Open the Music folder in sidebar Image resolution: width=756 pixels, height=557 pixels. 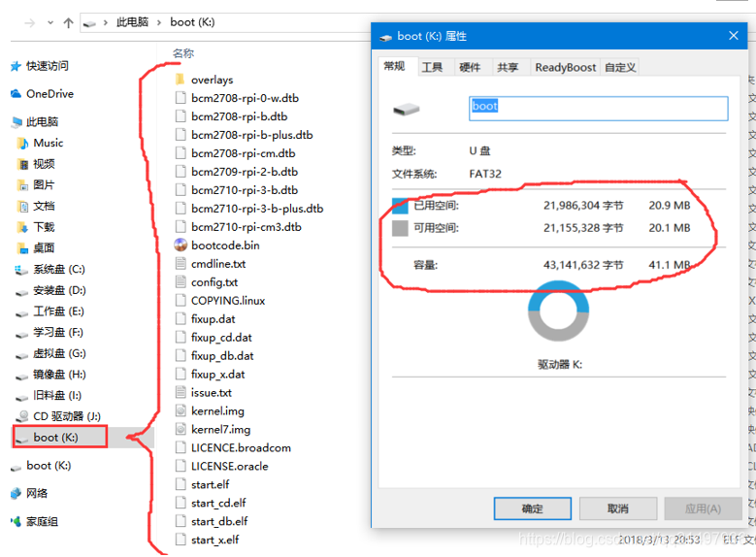[41, 143]
